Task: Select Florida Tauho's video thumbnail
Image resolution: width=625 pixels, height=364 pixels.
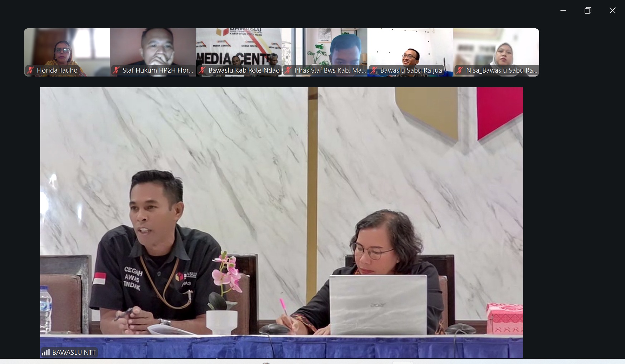Action: coord(67,52)
